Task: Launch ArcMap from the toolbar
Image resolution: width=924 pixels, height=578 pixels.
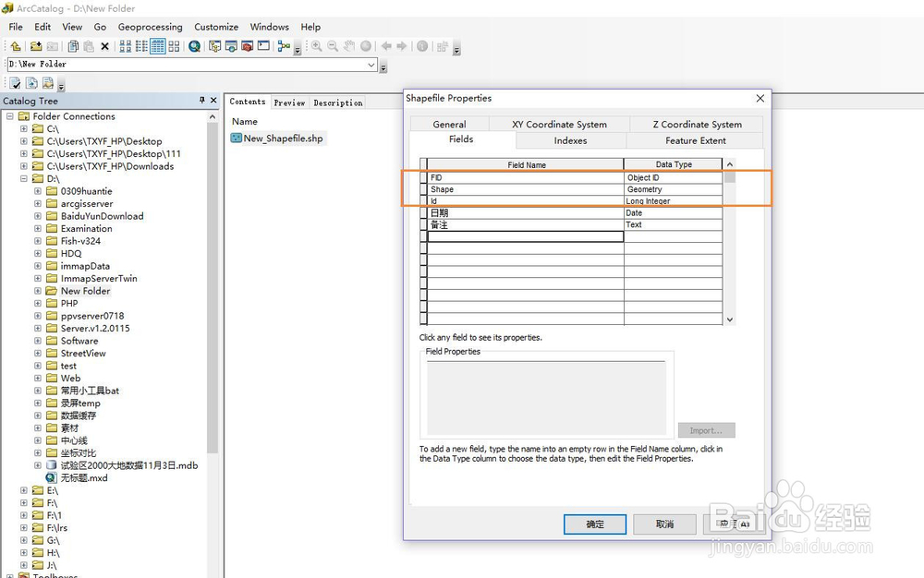Action: click(x=194, y=46)
